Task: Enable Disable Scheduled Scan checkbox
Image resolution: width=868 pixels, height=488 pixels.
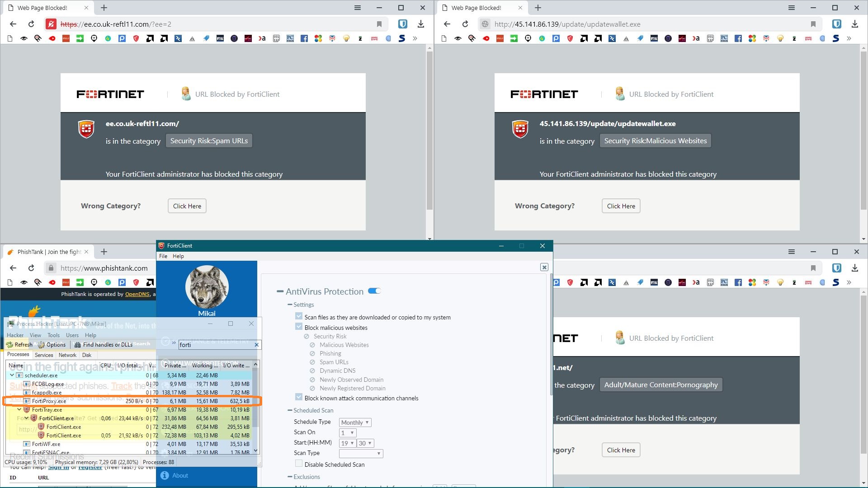Action: click(x=299, y=464)
